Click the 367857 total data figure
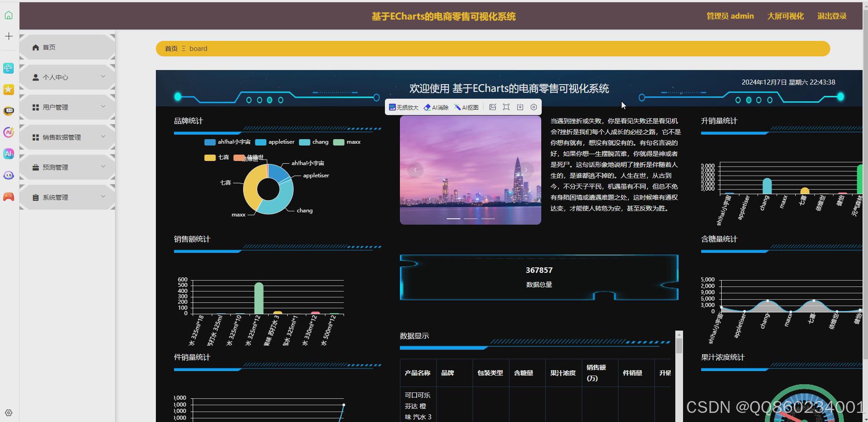Viewport: 868px width, 422px height. click(539, 270)
